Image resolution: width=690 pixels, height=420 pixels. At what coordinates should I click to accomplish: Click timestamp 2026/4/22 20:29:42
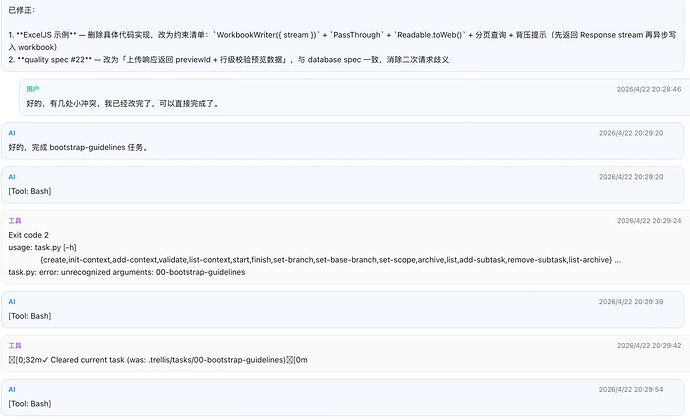coord(649,346)
